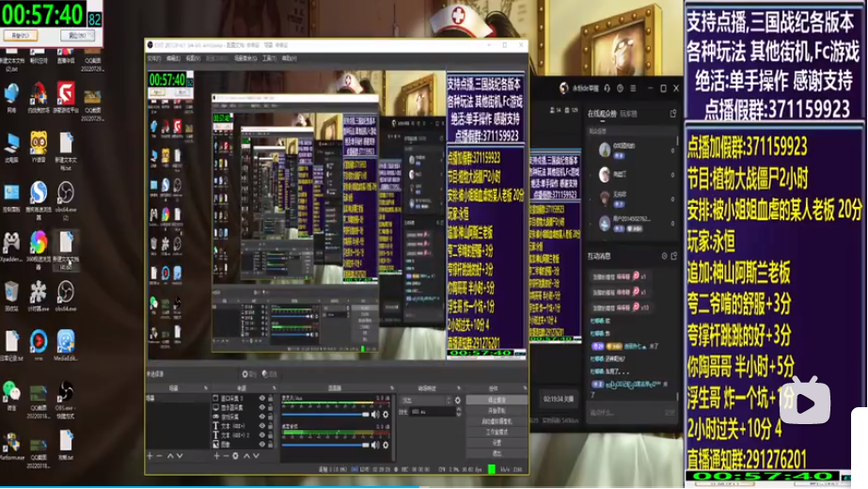Undock the 转场特效 panel header icon

pyautogui.click(x=458, y=388)
